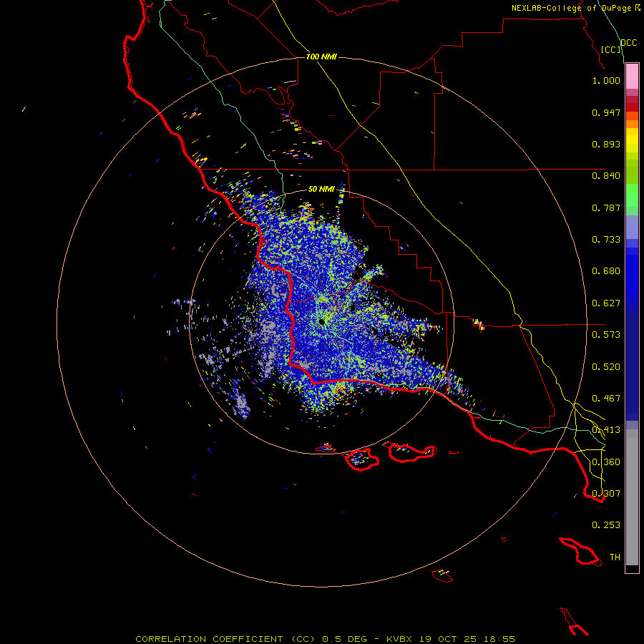The image size is (644, 644).
Task: Click the 0.253 scale value
Action: [606, 525]
